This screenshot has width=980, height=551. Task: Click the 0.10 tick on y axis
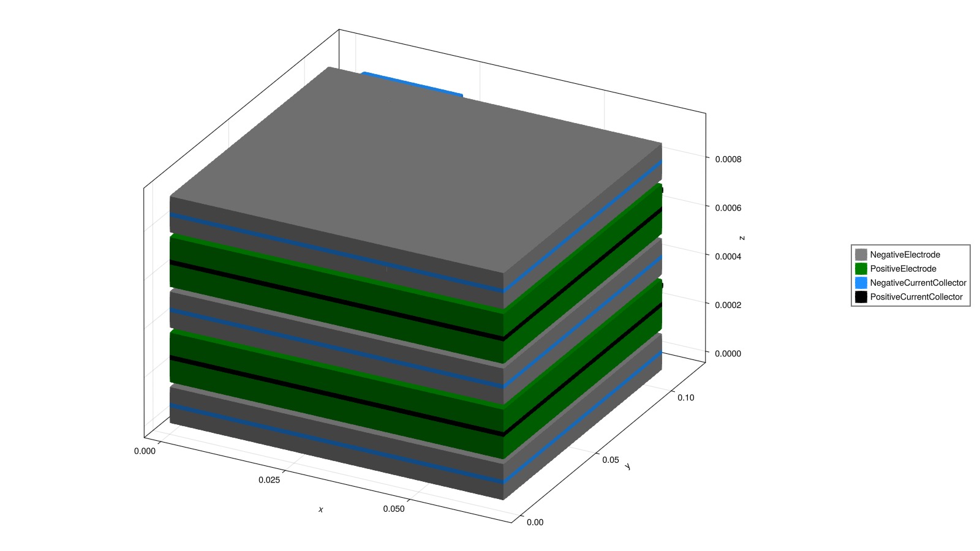pos(685,398)
